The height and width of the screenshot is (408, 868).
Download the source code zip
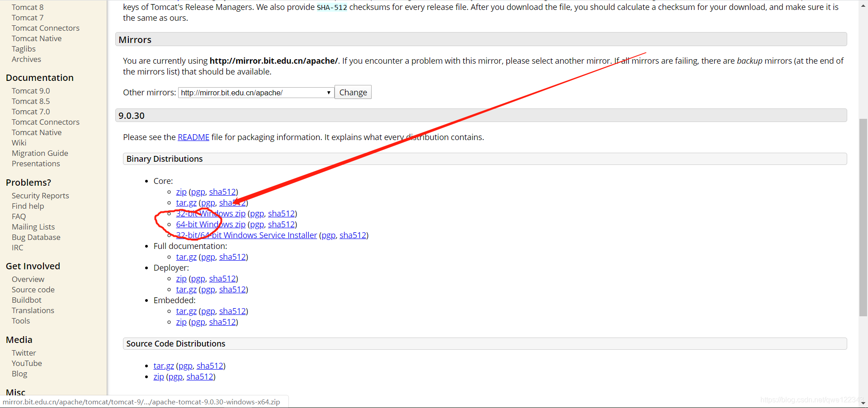[x=159, y=377]
